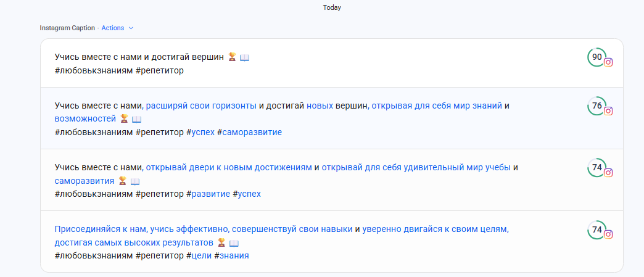Click highlighted phrase 'расширяй свои горизонты'

point(201,105)
